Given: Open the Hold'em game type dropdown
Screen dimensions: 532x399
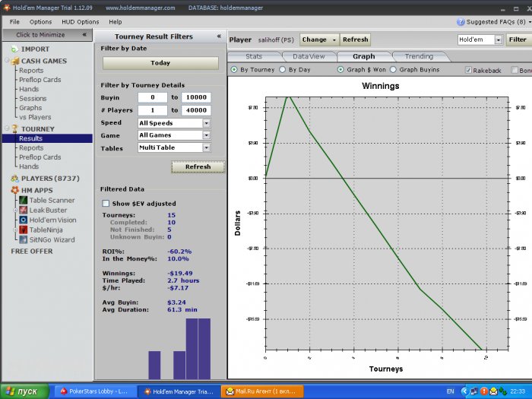Looking at the screenshot, I should [x=499, y=40].
